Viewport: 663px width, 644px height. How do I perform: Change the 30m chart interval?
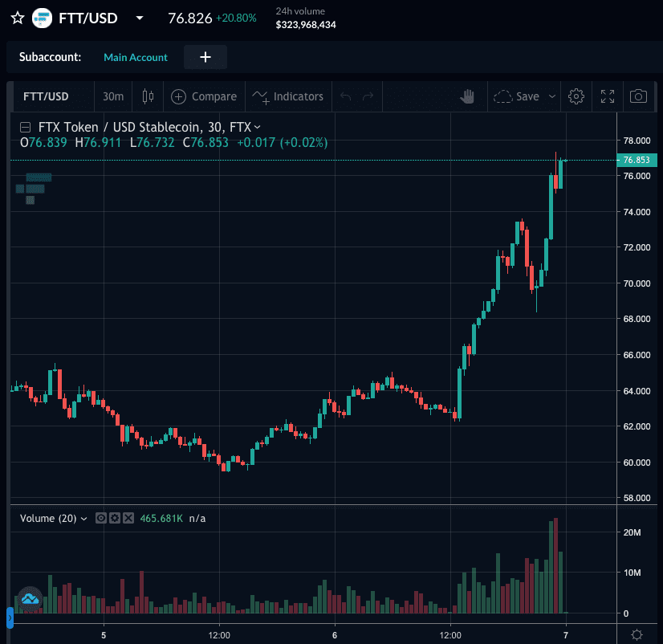click(113, 96)
